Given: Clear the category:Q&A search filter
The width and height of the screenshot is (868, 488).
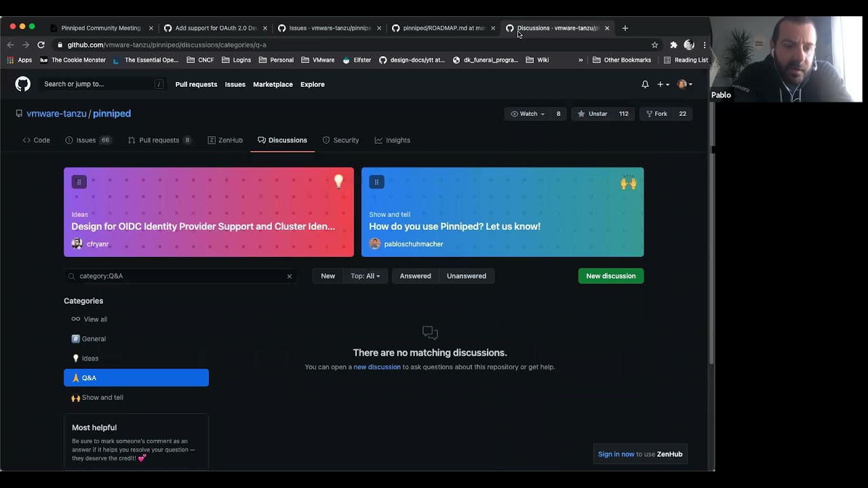Looking at the screenshot, I should point(290,276).
